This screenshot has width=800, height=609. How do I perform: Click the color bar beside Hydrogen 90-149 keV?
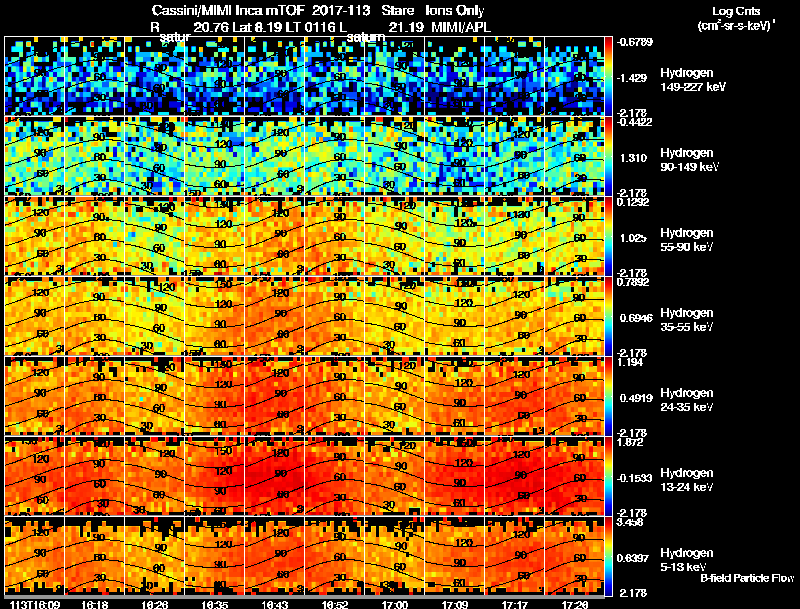point(608,156)
